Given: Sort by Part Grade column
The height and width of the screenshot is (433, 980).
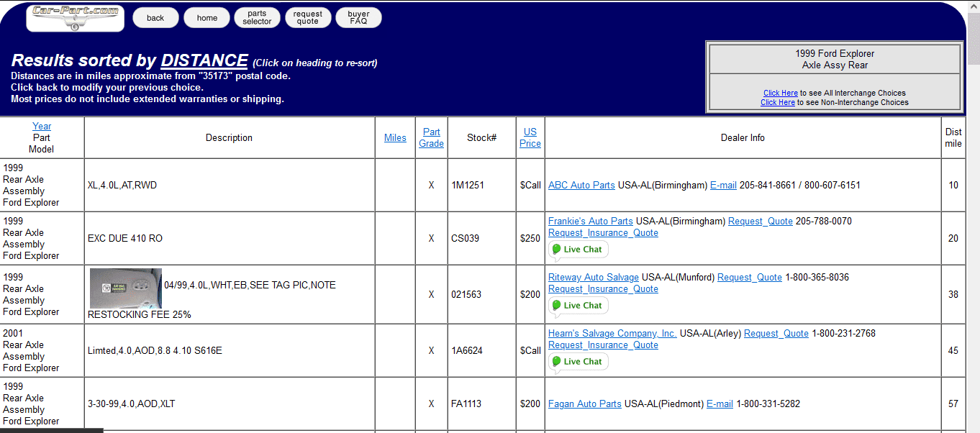Looking at the screenshot, I should (431, 137).
